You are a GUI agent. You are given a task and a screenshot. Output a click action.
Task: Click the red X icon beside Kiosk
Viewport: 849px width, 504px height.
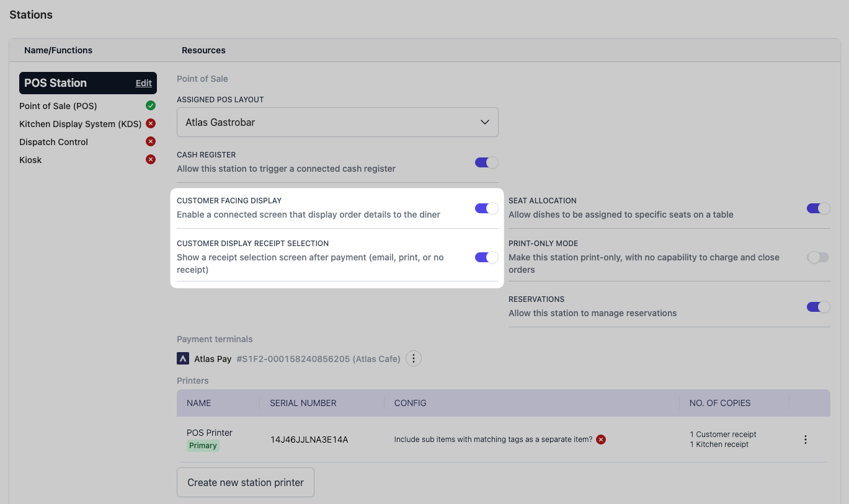point(151,160)
